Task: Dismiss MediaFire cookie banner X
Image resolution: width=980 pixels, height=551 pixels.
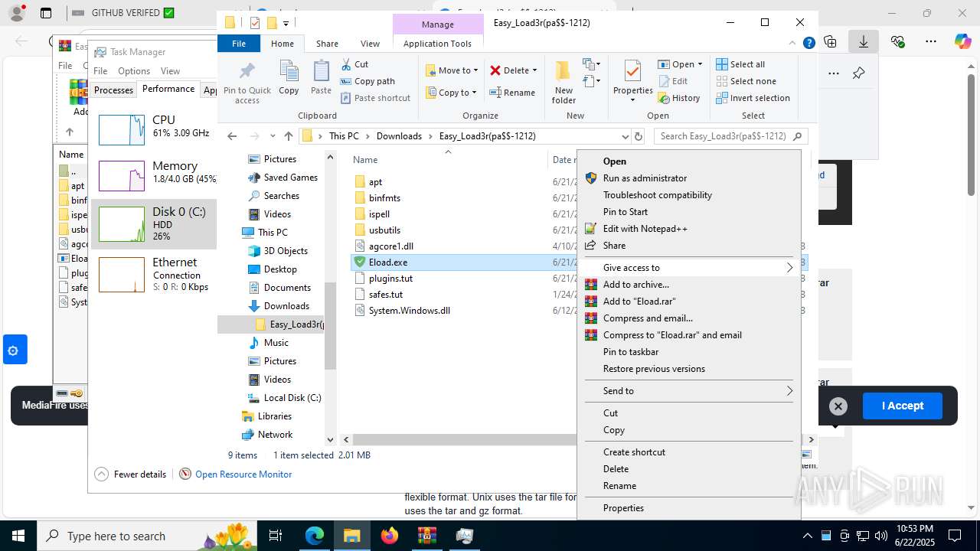Action: pyautogui.click(x=838, y=406)
